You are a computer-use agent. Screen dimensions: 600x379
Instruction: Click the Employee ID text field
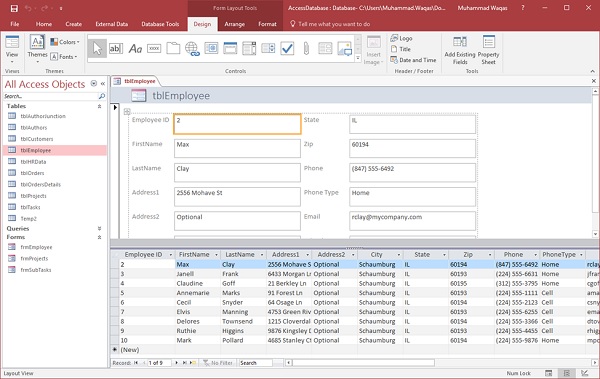[237, 124]
